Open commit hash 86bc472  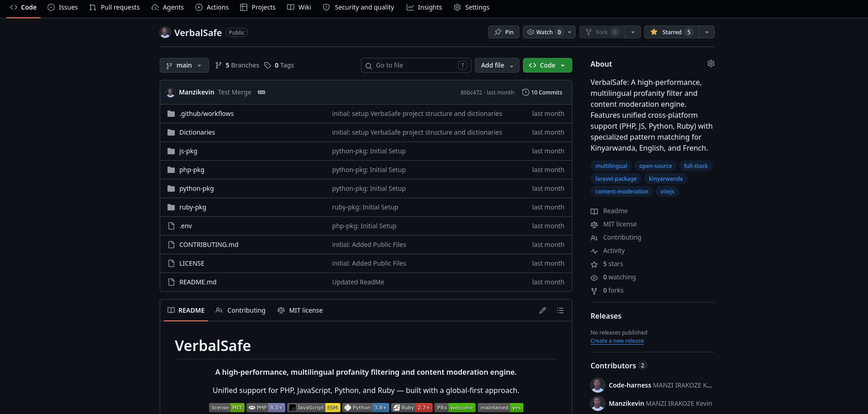[471, 92]
